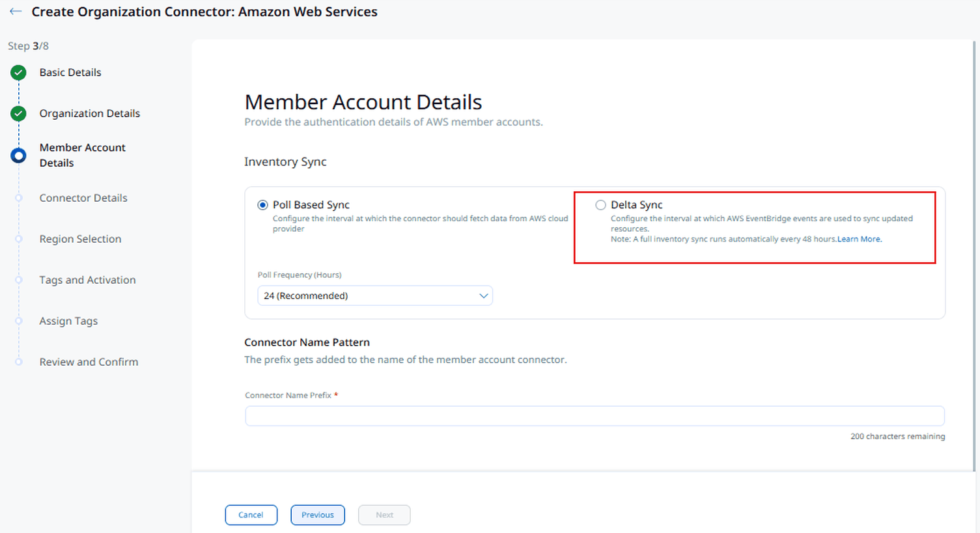Open the Basic Details step
Image resolution: width=980 pixels, height=533 pixels.
coord(70,72)
